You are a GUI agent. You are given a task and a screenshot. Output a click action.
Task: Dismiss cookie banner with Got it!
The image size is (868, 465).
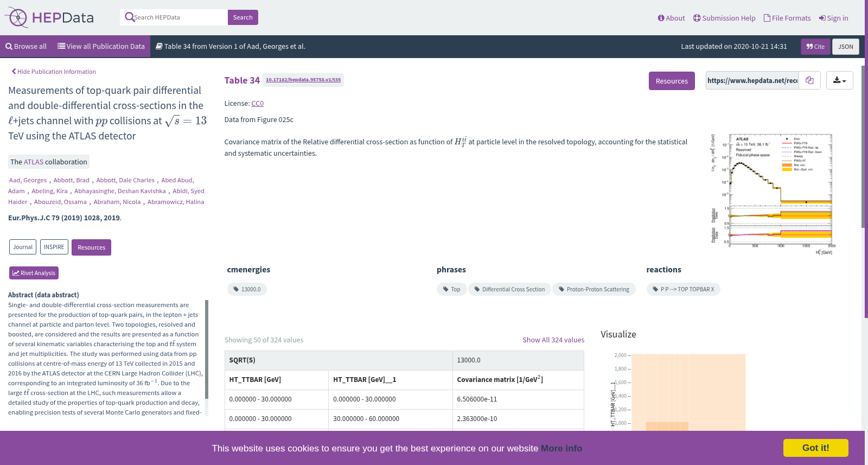[815, 448]
